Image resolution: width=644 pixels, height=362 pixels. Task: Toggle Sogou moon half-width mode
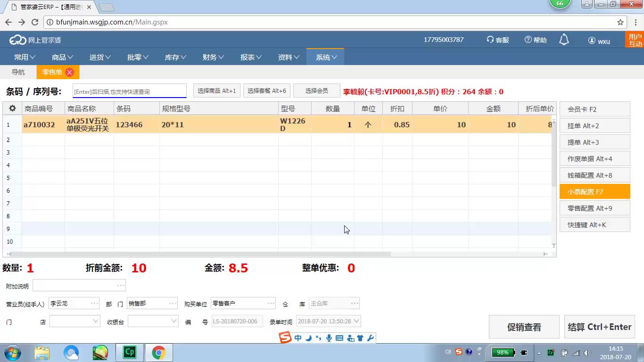click(308, 338)
